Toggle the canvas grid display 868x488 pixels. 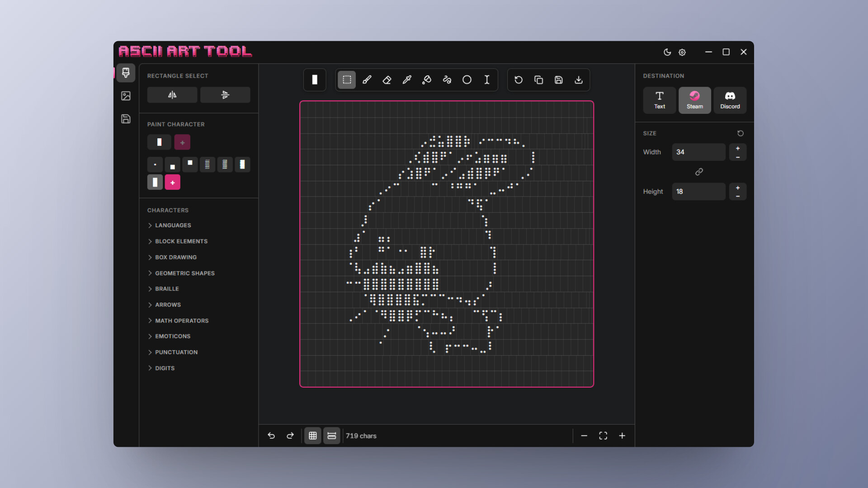tap(313, 436)
